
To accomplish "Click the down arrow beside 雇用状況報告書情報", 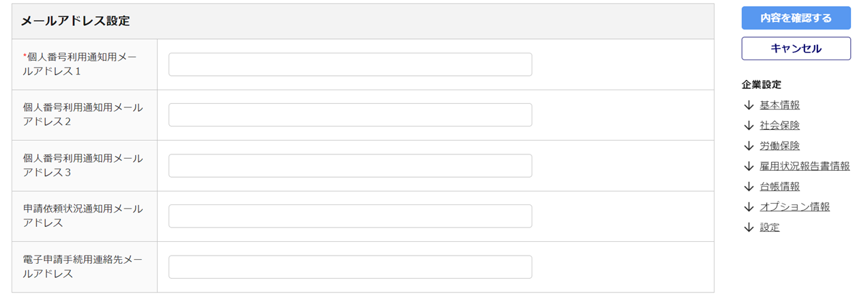I will (749, 166).
